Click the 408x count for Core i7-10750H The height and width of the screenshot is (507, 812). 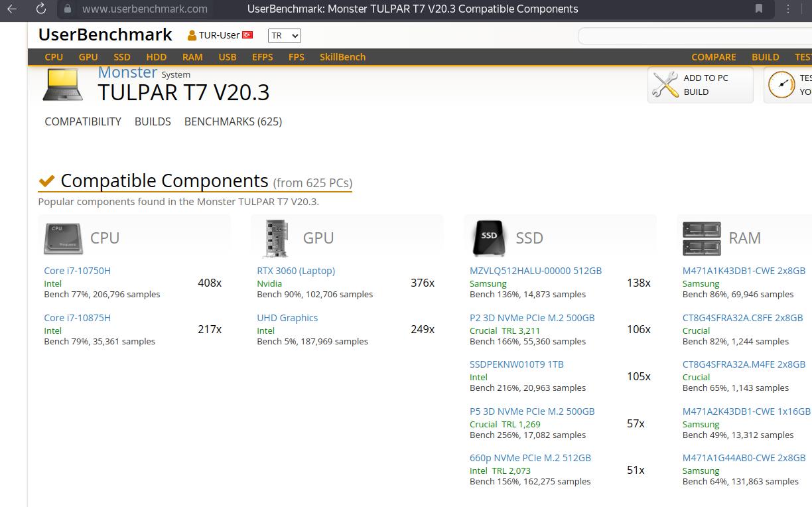(210, 283)
